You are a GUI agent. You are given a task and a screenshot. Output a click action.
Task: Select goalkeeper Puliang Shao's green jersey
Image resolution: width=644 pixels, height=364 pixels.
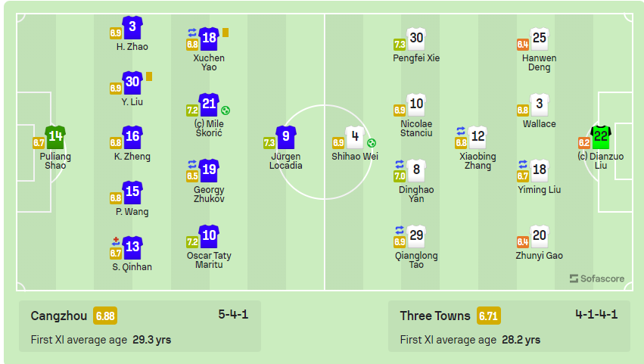coord(55,137)
